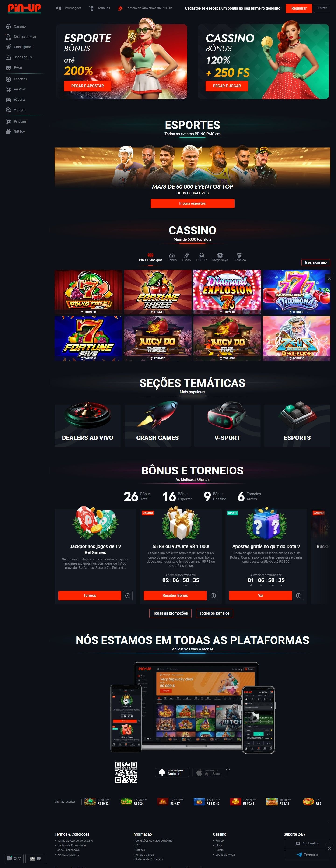Open Poker cards icon in sidebar
336x868 pixels.
coord(8,68)
